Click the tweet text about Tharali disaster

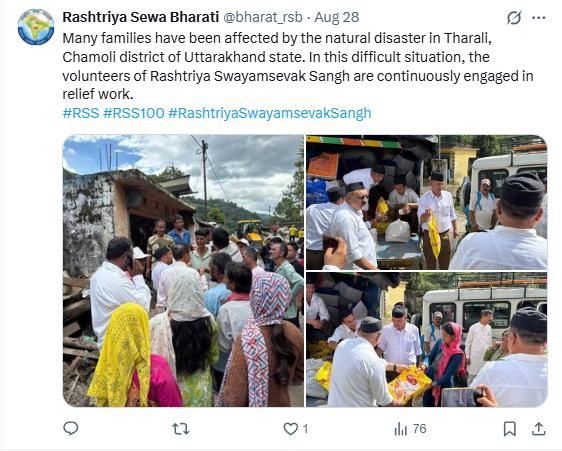298,66
